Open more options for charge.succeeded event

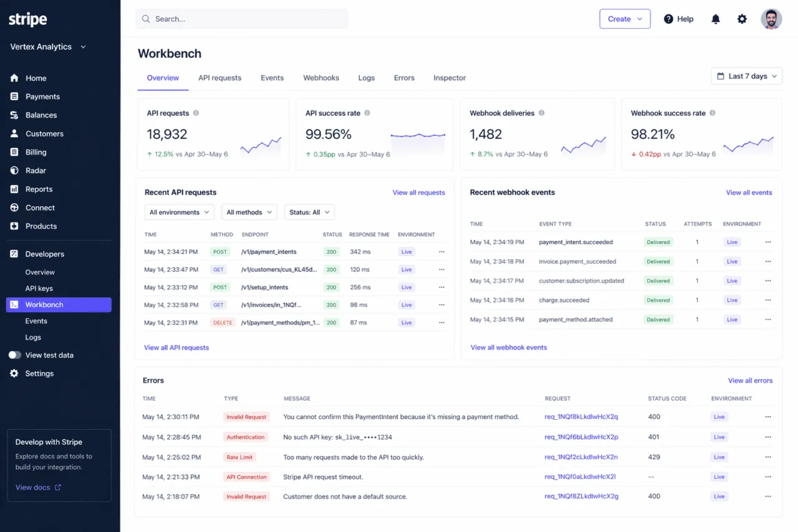(768, 300)
